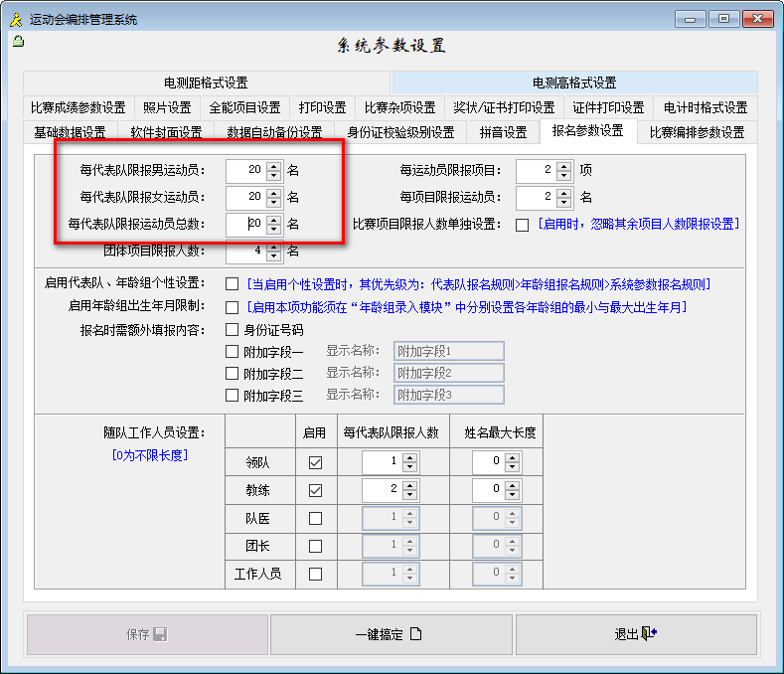784x674 pixels.
Task: Toggle the 附加字段一 checkbox
Action: (x=233, y=351)
